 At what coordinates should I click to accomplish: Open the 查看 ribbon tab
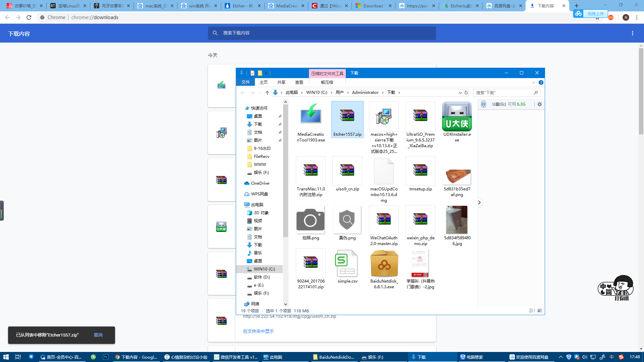click(x=299, y=82)
